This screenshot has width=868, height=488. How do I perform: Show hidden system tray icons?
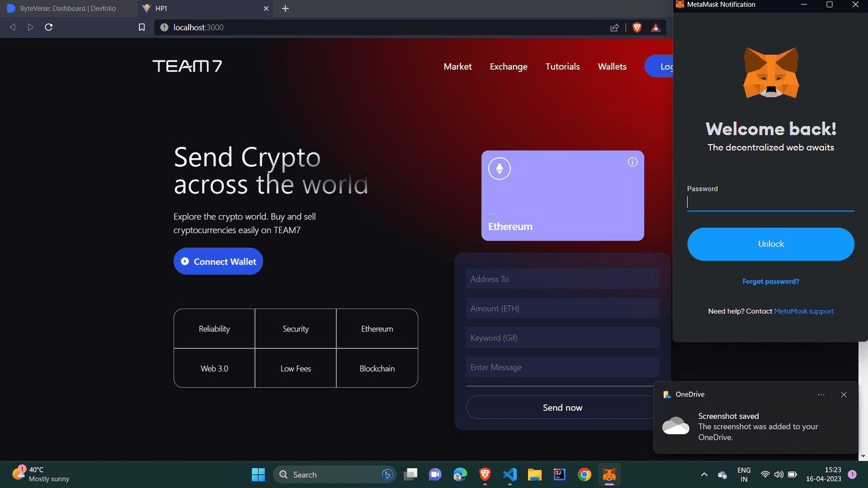pyautogui.click(x=704, y=475)
